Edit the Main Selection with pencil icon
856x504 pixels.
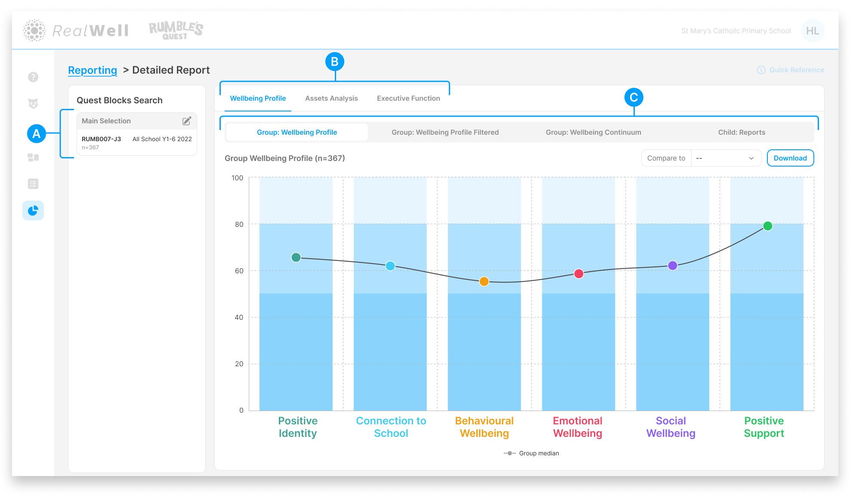[187, 121]
